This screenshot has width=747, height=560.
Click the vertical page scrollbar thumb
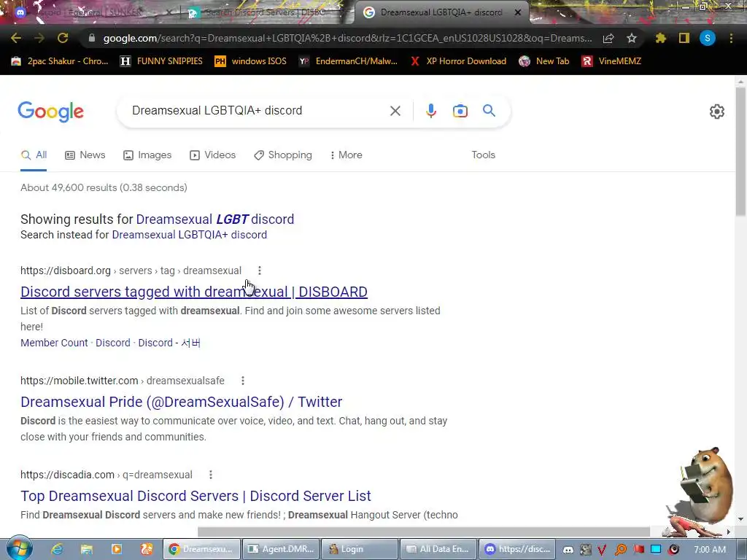point(741,152)
